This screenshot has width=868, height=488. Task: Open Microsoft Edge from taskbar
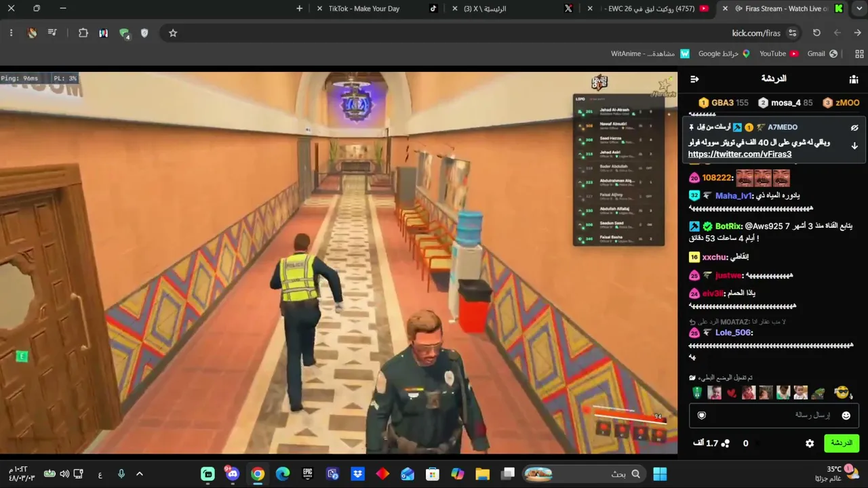(283, 474)
